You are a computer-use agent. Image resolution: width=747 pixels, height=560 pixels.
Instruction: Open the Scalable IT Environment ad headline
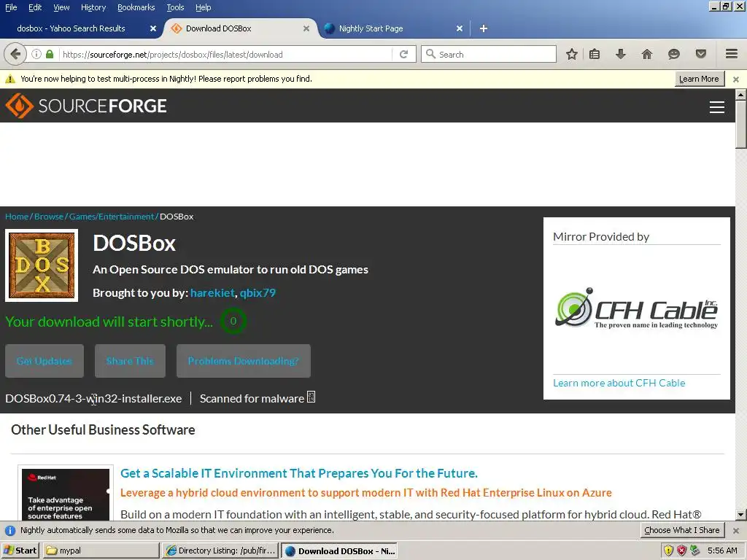pos(298,472)
